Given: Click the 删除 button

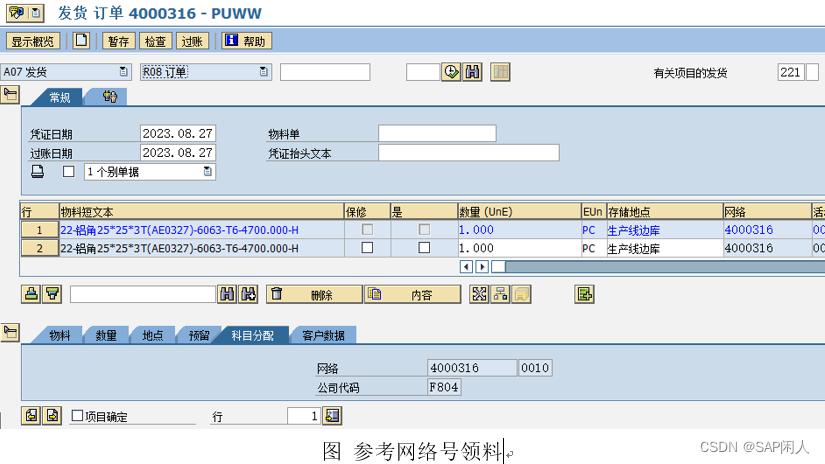Looking at the screenshot, I should (314, 295).
